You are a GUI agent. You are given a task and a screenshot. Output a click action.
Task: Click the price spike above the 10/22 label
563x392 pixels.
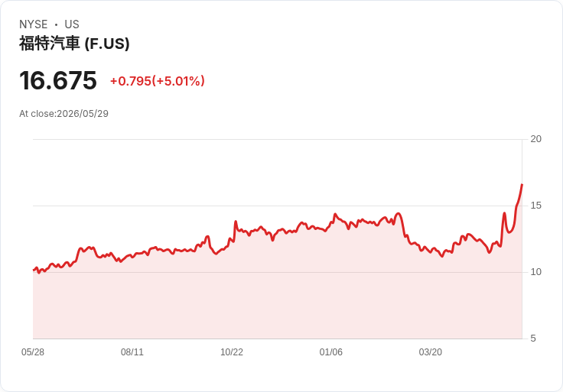(x=236, y=222)
